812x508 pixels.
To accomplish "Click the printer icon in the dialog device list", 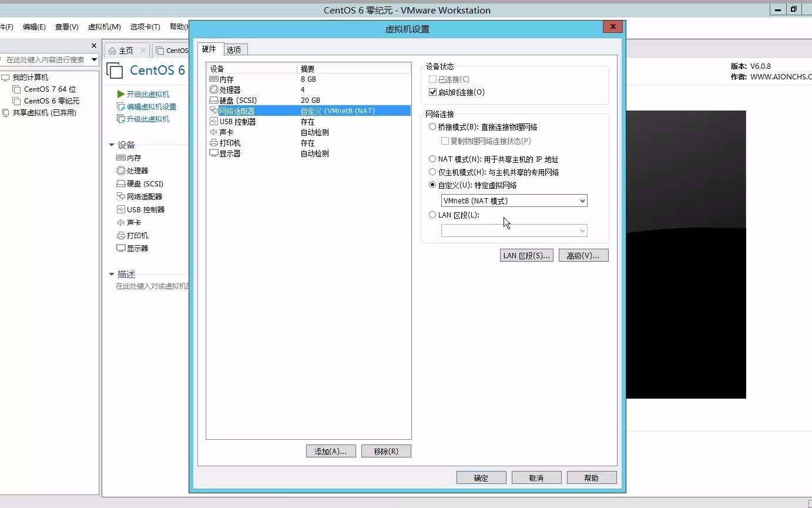I will [214, 143].
